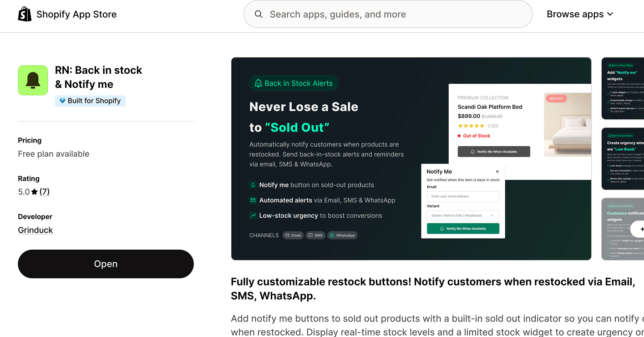The height and width of the screenshot is (337, 644).
Task: Click the search magnifier icon
Action: 259,14
